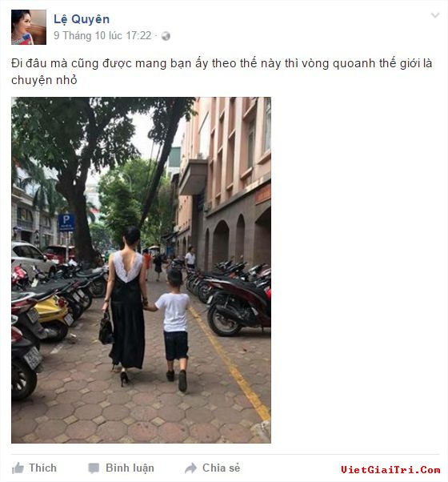Select the Thích label
The image size is (448, 482).
(42, 468)
